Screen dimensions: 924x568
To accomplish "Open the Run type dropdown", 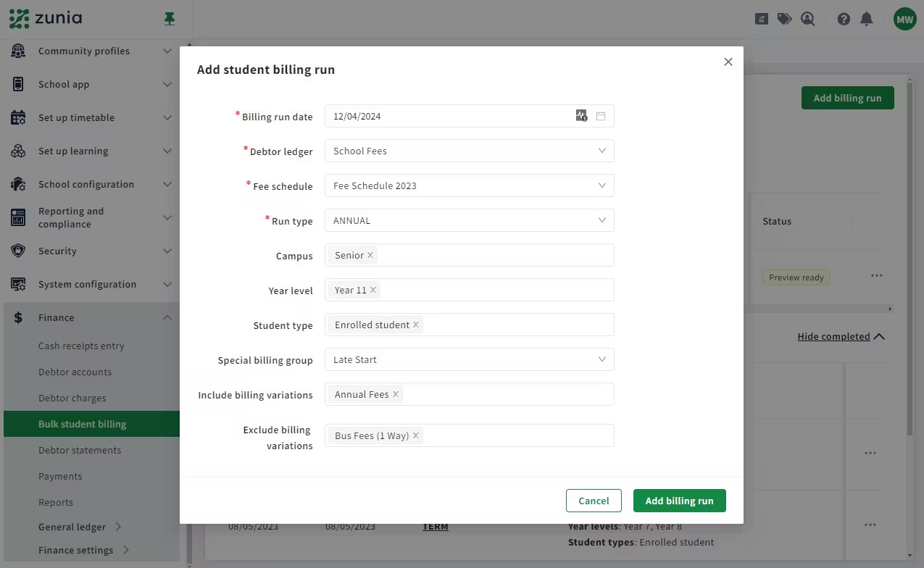I will click(470, 220).
